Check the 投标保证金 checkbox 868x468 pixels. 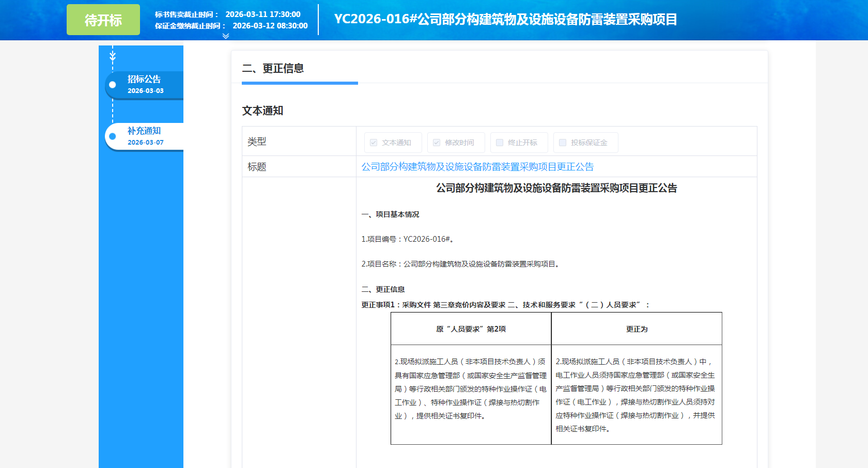click(563, 143)
